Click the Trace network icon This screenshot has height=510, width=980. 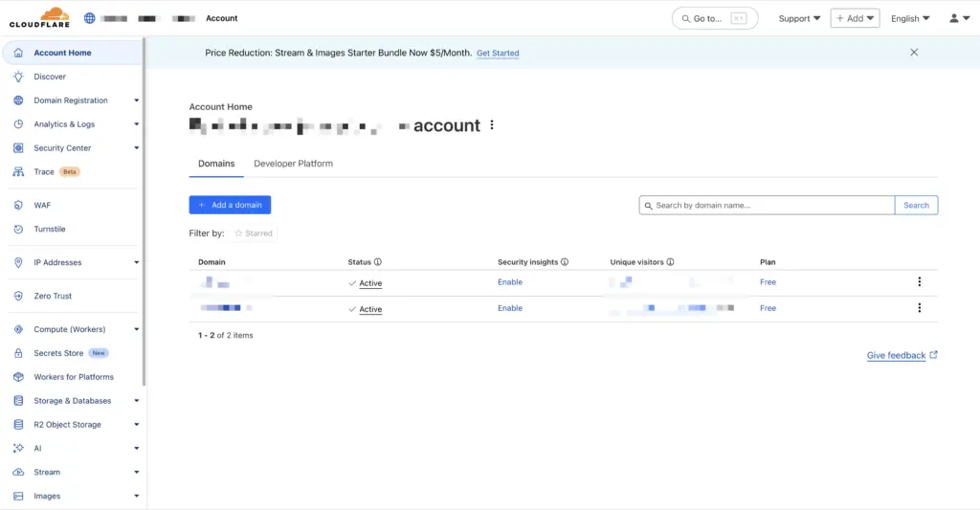pyautogui.click(x=18, y=172)
